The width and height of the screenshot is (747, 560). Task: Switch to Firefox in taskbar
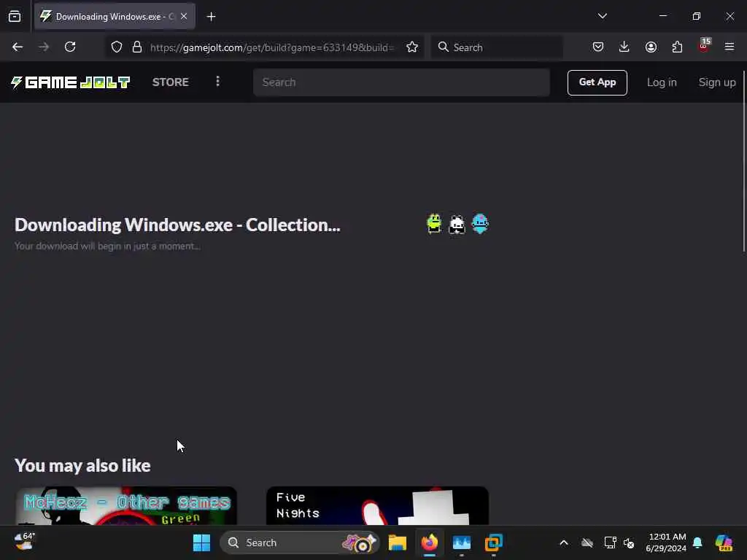pos(430,542)
